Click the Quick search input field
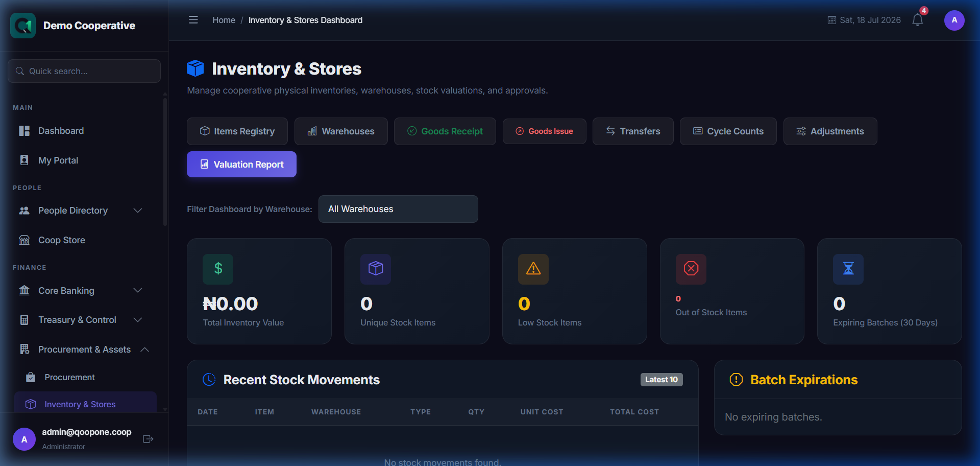Image resolution: width=980 pixels, height=466 pixels. point(84,71)
